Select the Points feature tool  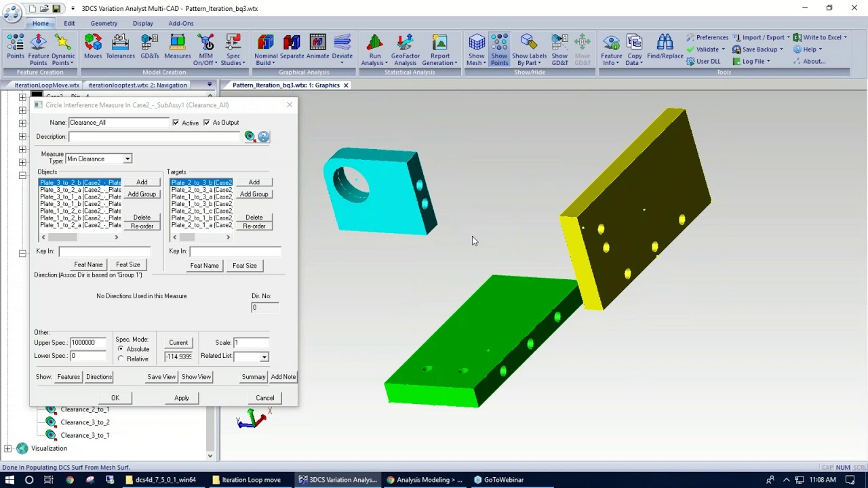click(15, 49)
